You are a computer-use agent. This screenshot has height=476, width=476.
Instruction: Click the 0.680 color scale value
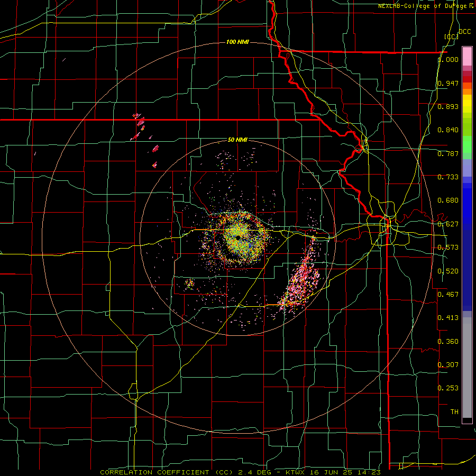(448, 200)
